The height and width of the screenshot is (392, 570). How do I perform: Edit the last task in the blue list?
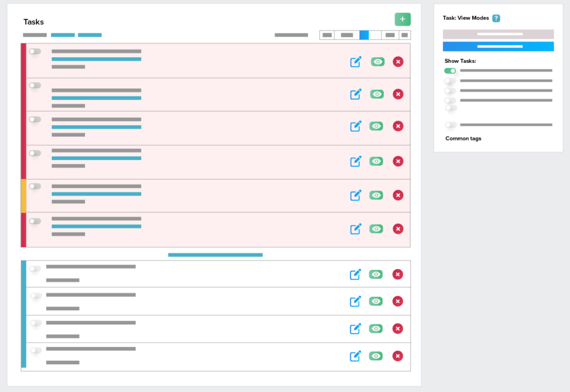click(x=355, y=356)
